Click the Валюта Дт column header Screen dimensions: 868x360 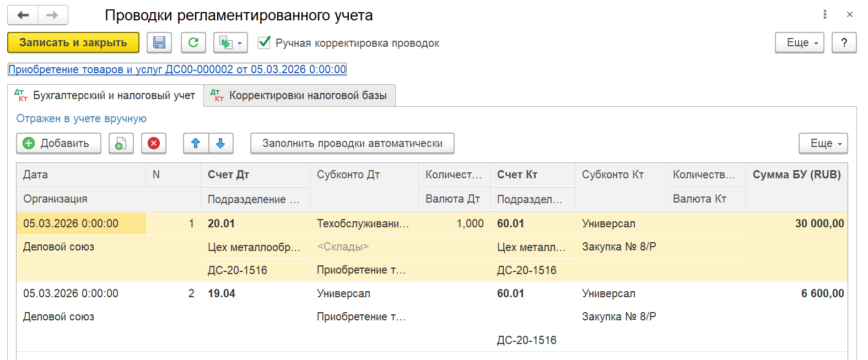pos(454,199)
